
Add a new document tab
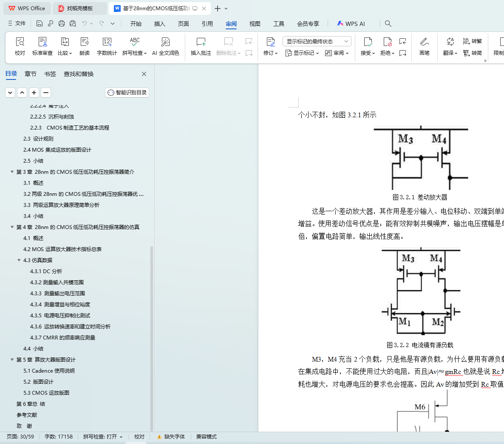click(218, 8)
